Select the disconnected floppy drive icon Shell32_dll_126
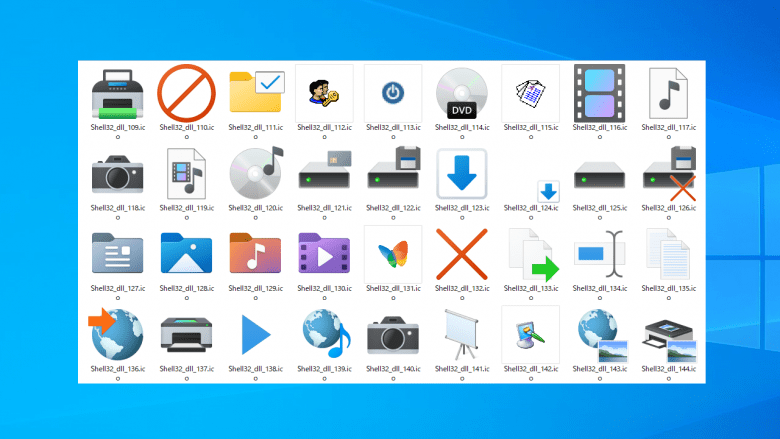Screen dimensions: 780x439 670,173
